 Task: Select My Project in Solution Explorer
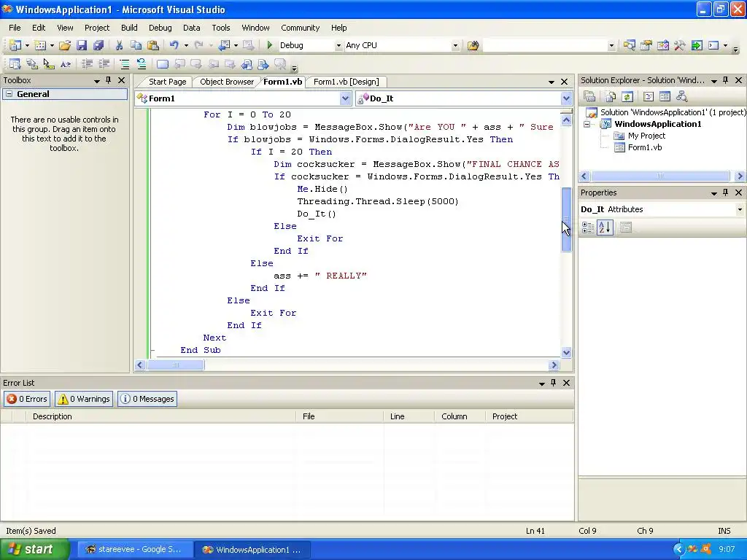(x=646, y=136)
